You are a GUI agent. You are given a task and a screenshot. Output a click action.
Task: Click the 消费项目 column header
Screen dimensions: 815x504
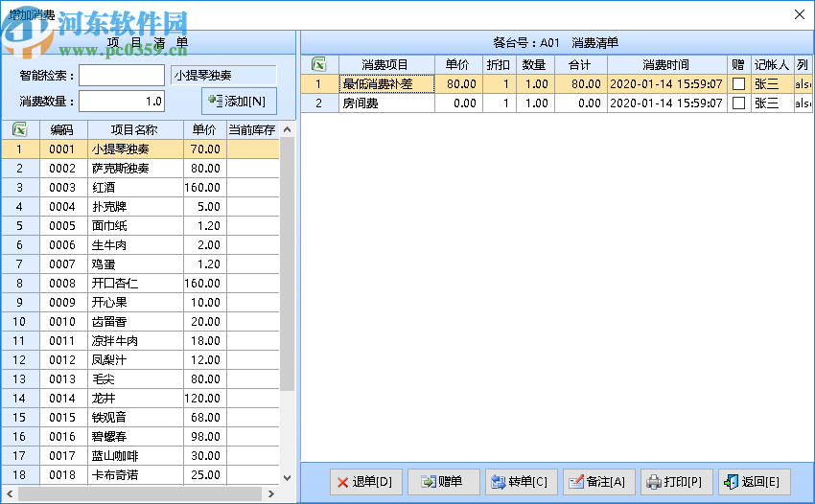click(386, 64)
